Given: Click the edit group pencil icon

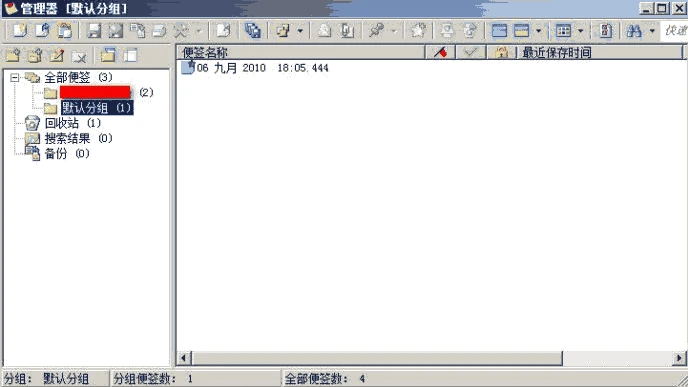Looking at the screenshot, I should click(57, 56).
